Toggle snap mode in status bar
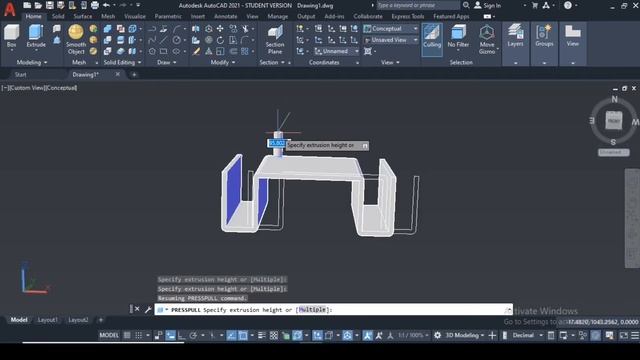640x360 pixels. pos(139,335)
